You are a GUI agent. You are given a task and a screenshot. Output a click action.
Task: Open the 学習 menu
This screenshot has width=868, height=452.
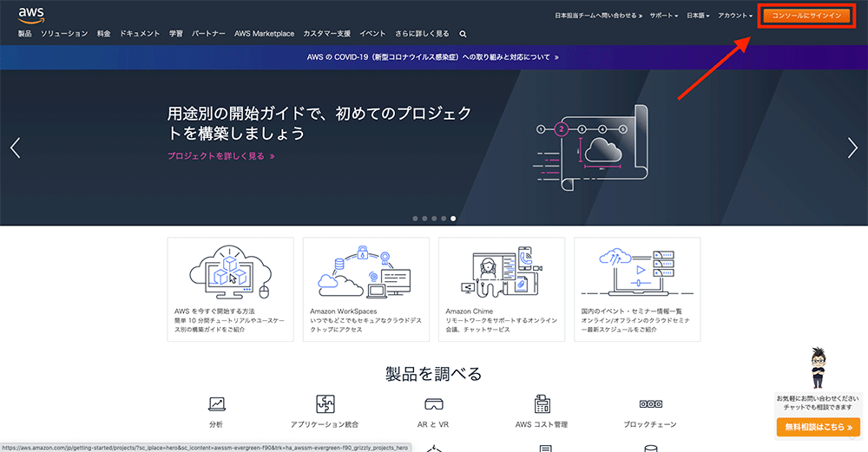[176, 34]
